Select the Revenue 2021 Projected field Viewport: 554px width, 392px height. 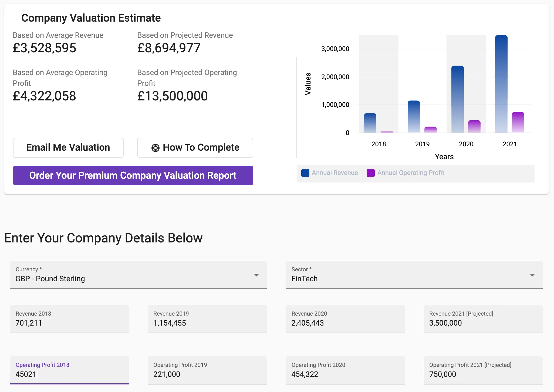pyautogui.click(x=483, y=323)
